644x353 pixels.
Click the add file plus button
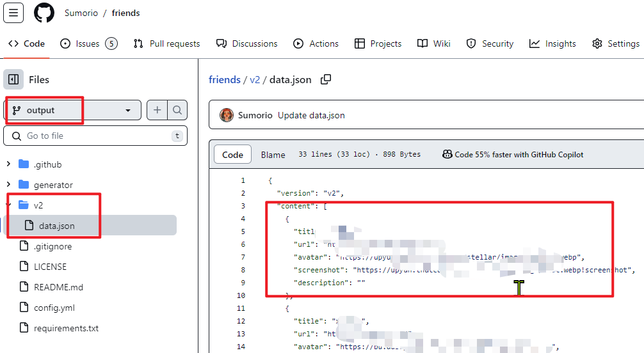[157, 110]
